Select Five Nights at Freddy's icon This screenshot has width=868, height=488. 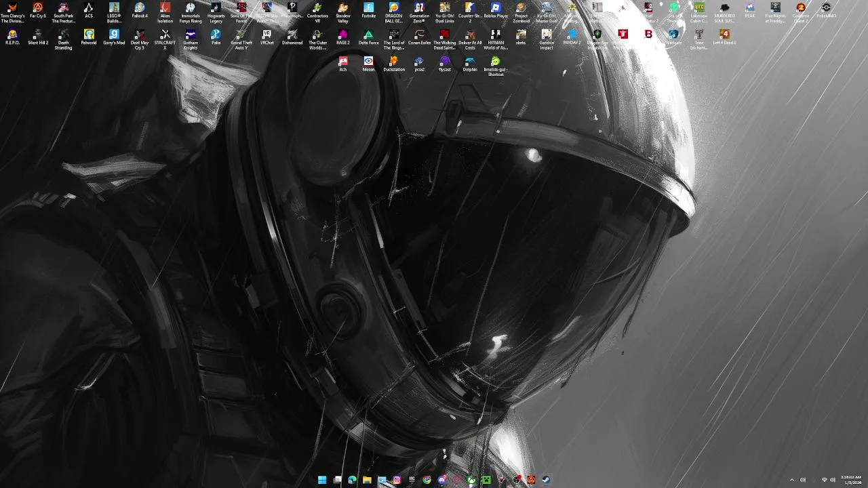coord(775,12)
